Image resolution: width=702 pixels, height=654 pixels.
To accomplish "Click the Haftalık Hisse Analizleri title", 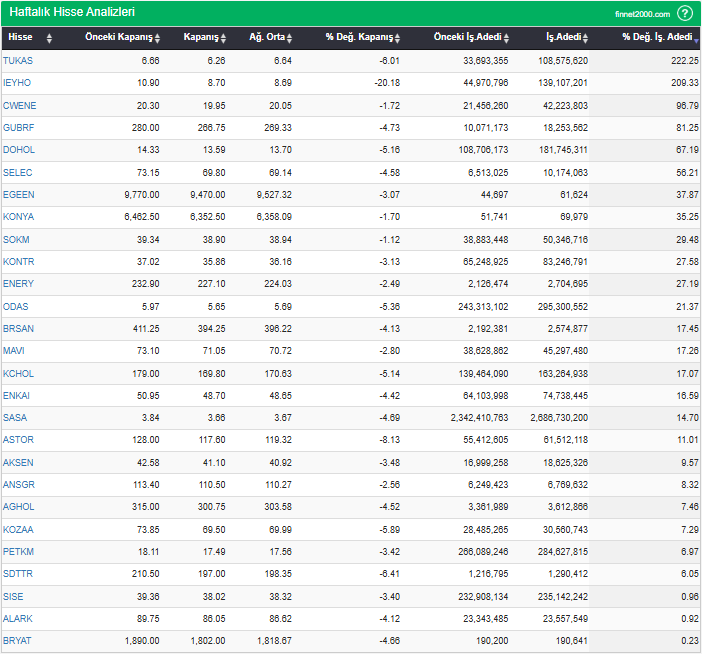I will coord(72,13).
